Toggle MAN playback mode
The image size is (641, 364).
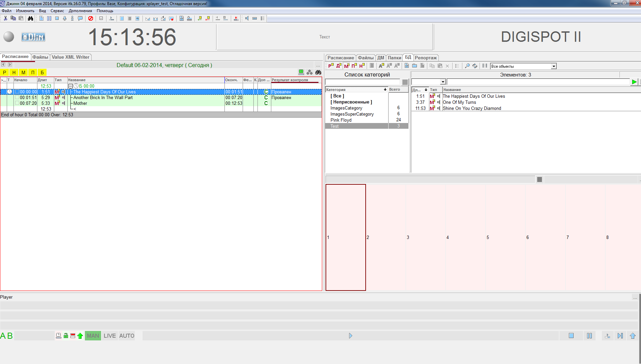point(93,336)
